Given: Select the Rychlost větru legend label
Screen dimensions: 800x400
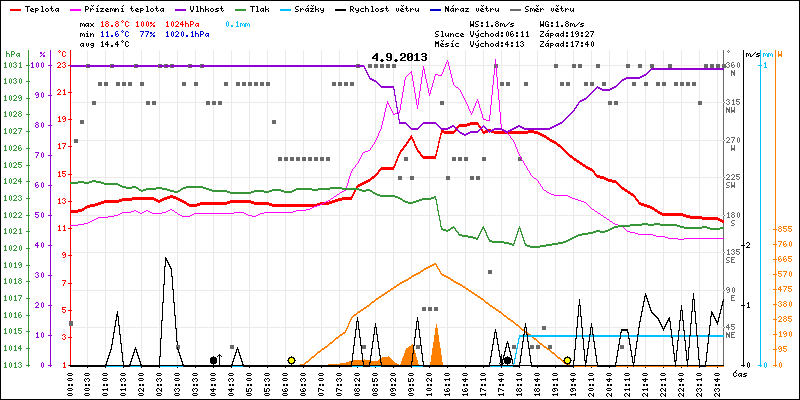Looking at the screenshot, I should (x=384, y=9).
